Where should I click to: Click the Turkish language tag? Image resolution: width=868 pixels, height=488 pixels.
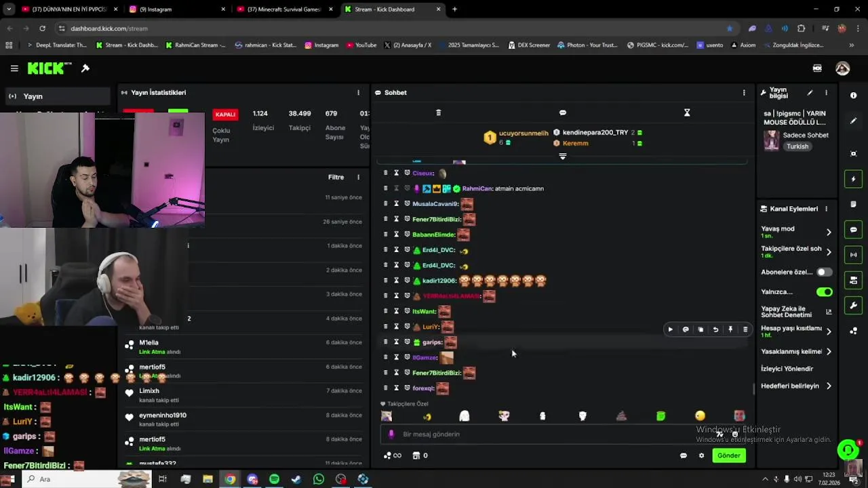[x=797, y=147]
